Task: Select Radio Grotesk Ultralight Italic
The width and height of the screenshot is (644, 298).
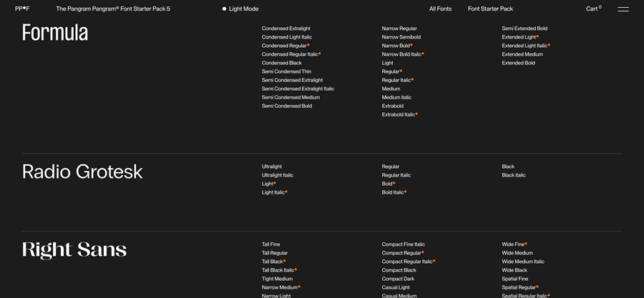Action: coord(278,175)
